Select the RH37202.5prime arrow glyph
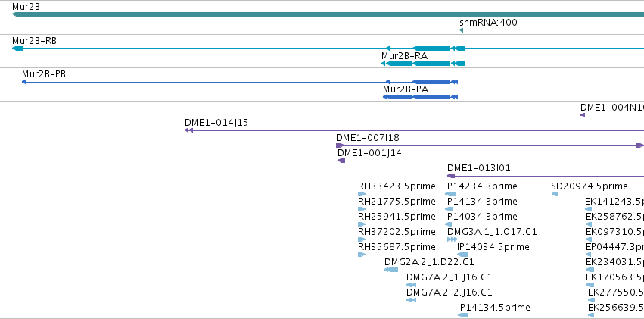This screenshot has height=319, width=644. click(362, 239)
